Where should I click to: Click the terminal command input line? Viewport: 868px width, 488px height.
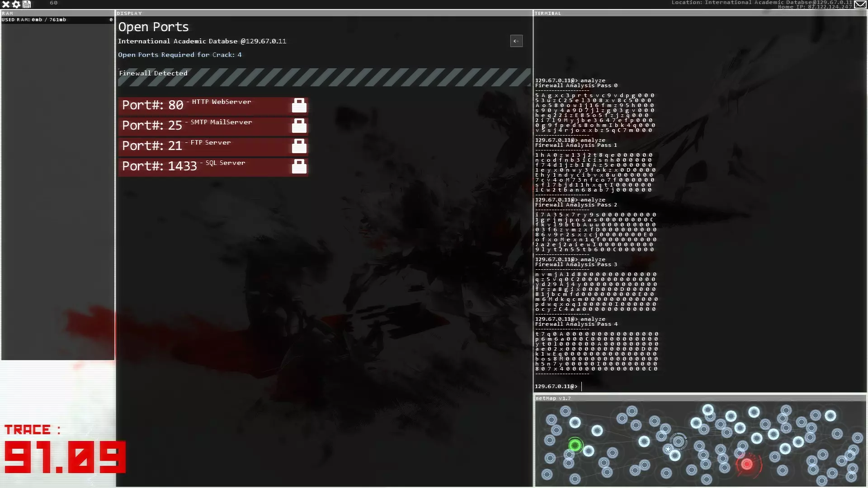(678, 386)
